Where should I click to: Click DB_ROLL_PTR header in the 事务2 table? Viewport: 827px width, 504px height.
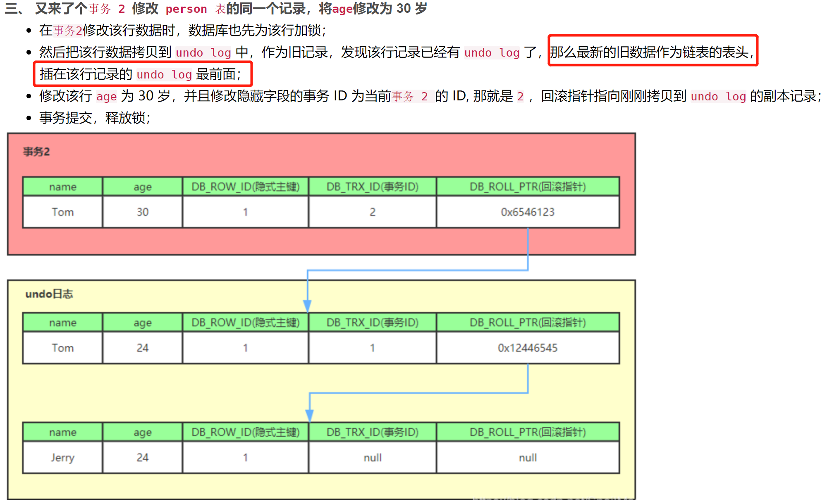(527, 187)
